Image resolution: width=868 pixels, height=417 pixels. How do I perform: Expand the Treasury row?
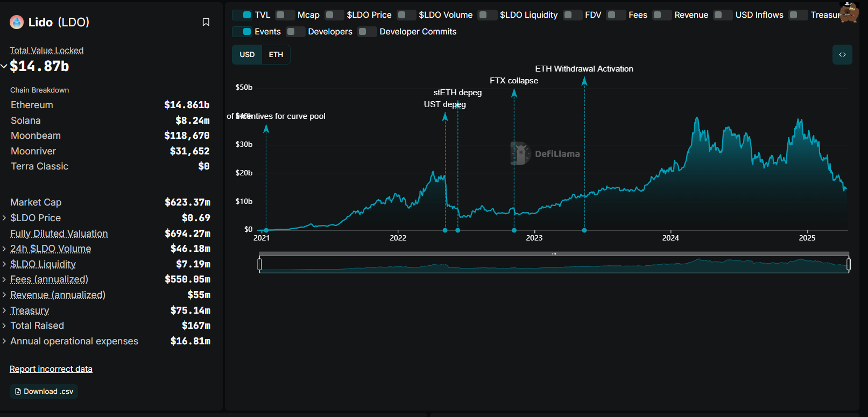tap(4, 310)
